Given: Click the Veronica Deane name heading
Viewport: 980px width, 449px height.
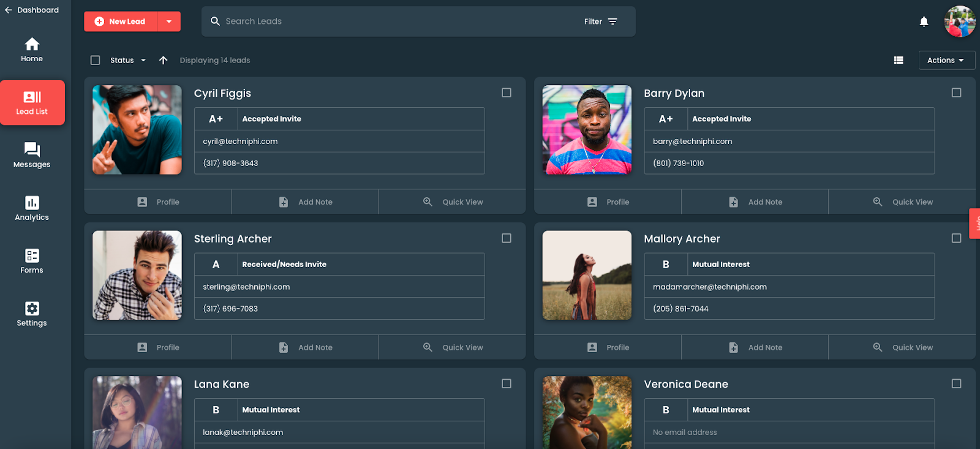Looking at the screenshot, I should (x=686, y=384).
